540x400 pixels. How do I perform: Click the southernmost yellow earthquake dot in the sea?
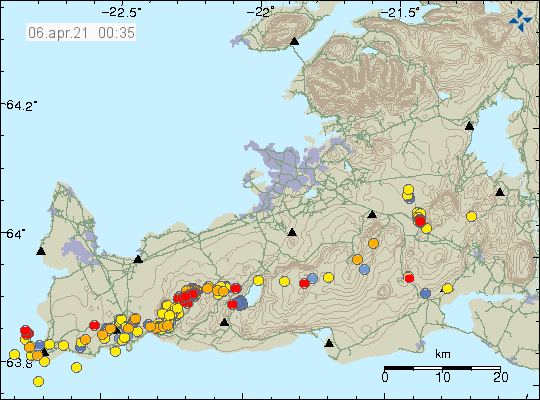(x=39, y=381)
